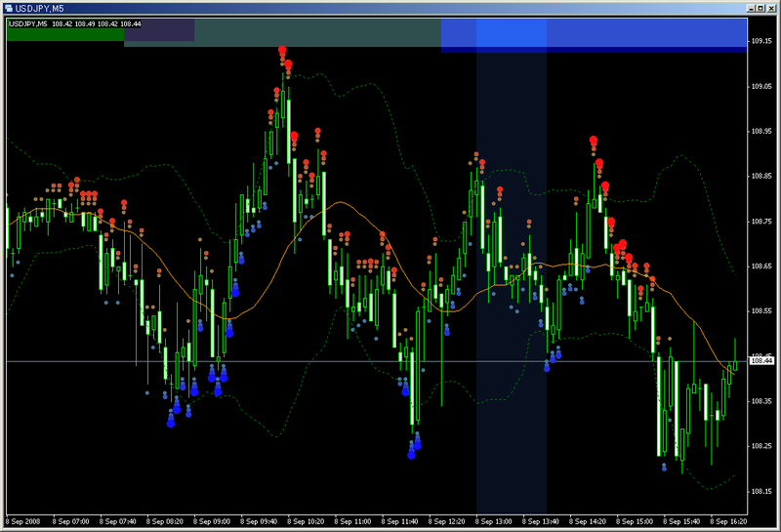Screen dimensions: 781x532
Task: Click the 8 Sep 15:40 time label
Action: tap(681, 521)
